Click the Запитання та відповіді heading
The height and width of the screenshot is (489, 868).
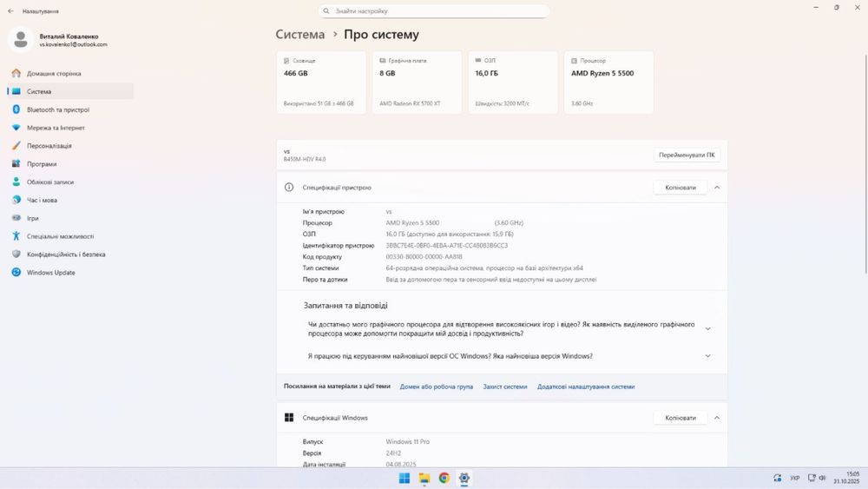pos(345,305)
